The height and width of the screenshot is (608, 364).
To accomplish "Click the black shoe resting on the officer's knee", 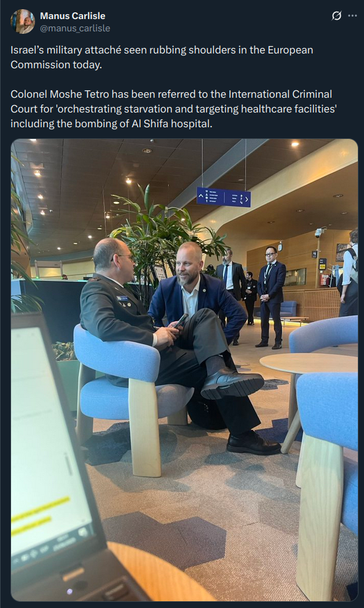I will coord(232,383).
